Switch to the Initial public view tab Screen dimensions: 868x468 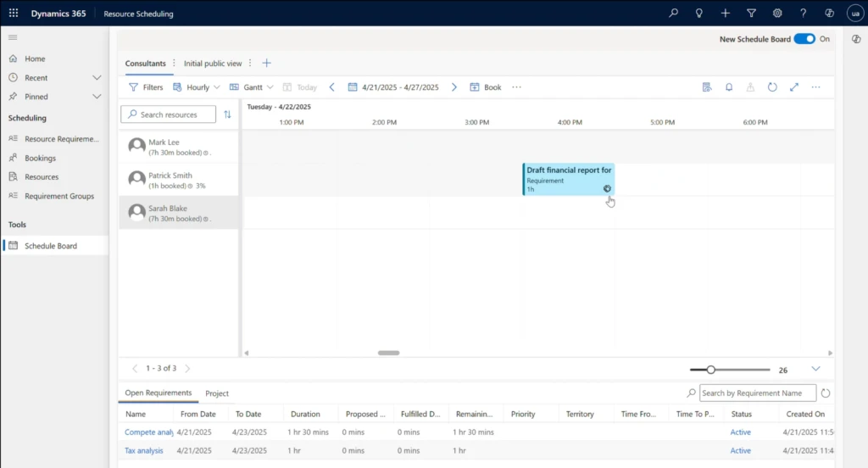[x=213, y=64]
